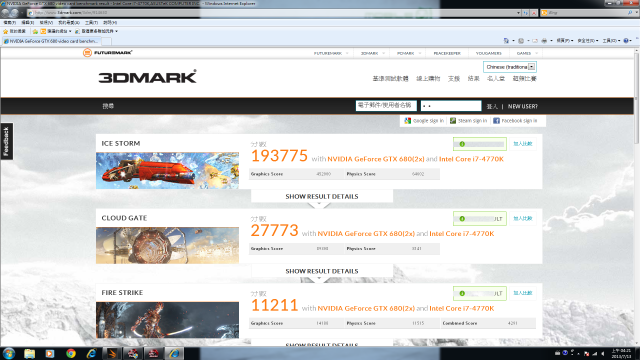Click the Steam sign in icon
This screenshot has height=360, width=640.
point(453,121)
